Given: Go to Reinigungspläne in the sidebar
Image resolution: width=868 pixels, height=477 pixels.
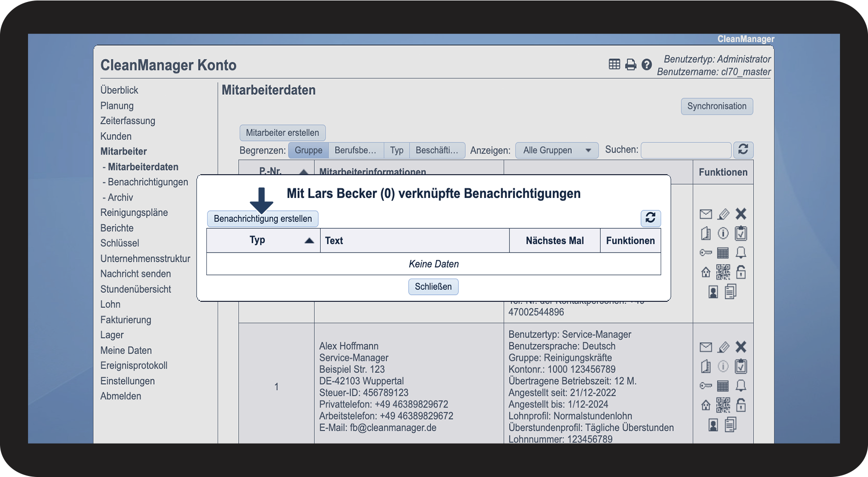Looking at the screenshot, I should coord(134,213).
